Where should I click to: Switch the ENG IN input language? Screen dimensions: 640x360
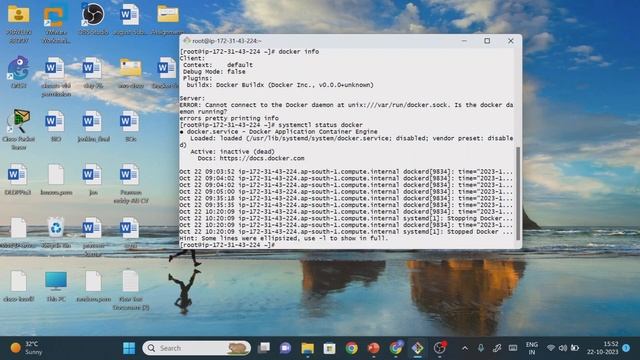(x=532, y=348)
